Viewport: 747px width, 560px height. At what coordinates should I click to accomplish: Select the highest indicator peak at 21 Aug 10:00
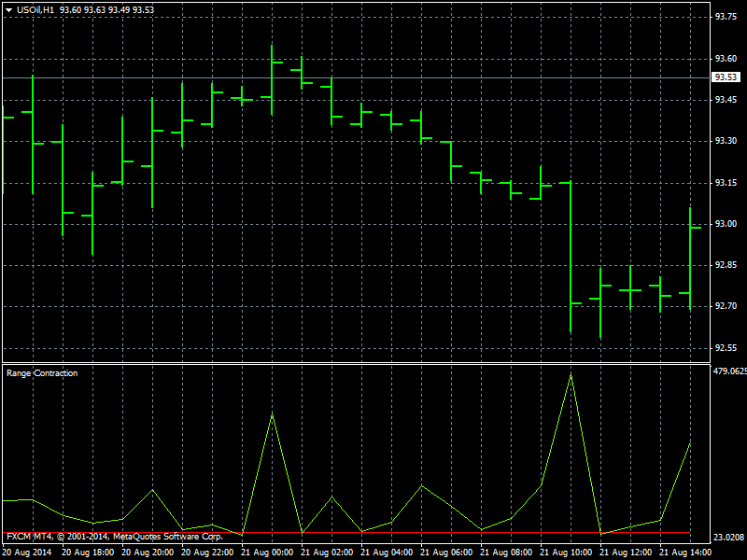click(571, 376)
